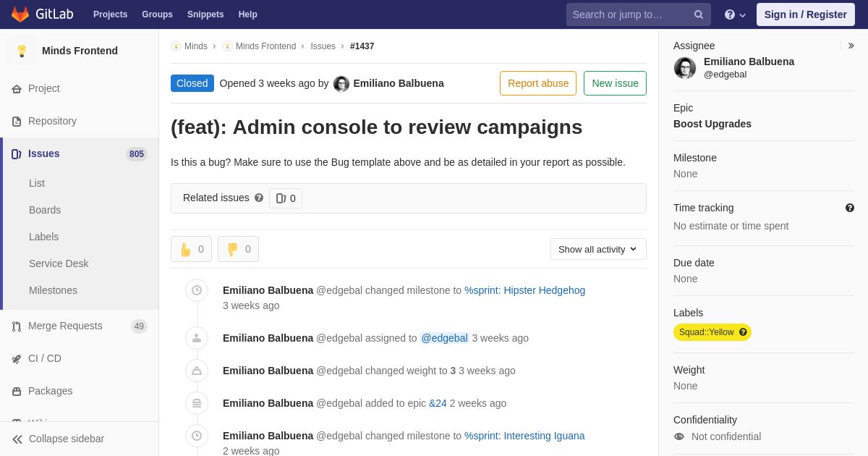Open the Merge Requests sidebar icon
Viewport: 868px width, 456px height.
tap(17, 326)
